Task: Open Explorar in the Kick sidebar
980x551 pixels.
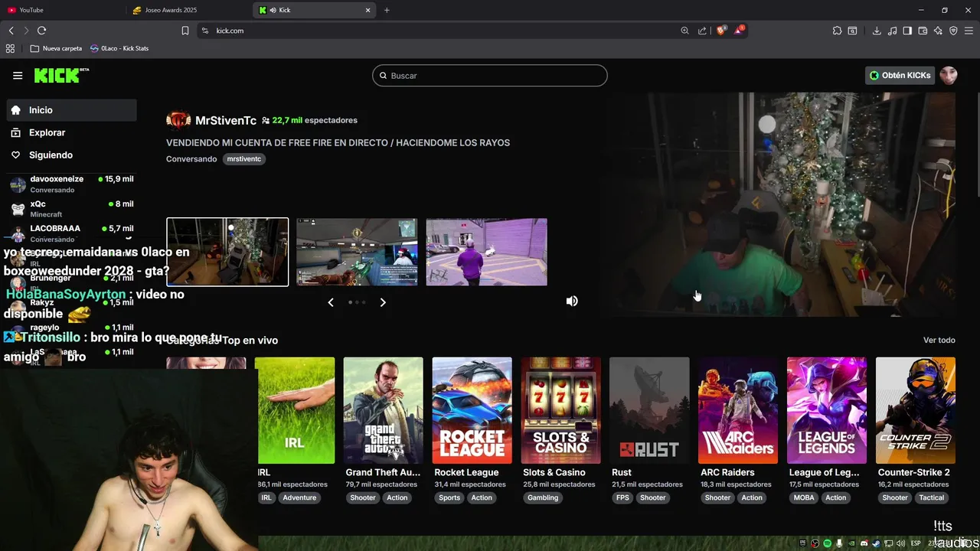Action: tap(71, 132)
